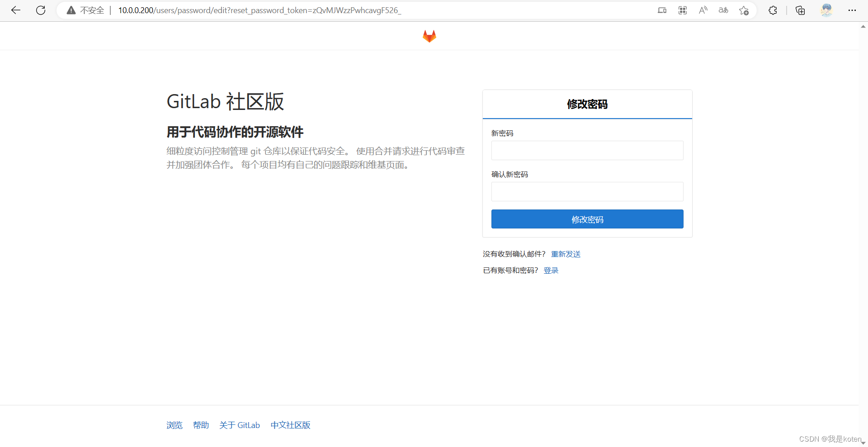
Task: Click the translate page icon
Action: tap(723, 10)
